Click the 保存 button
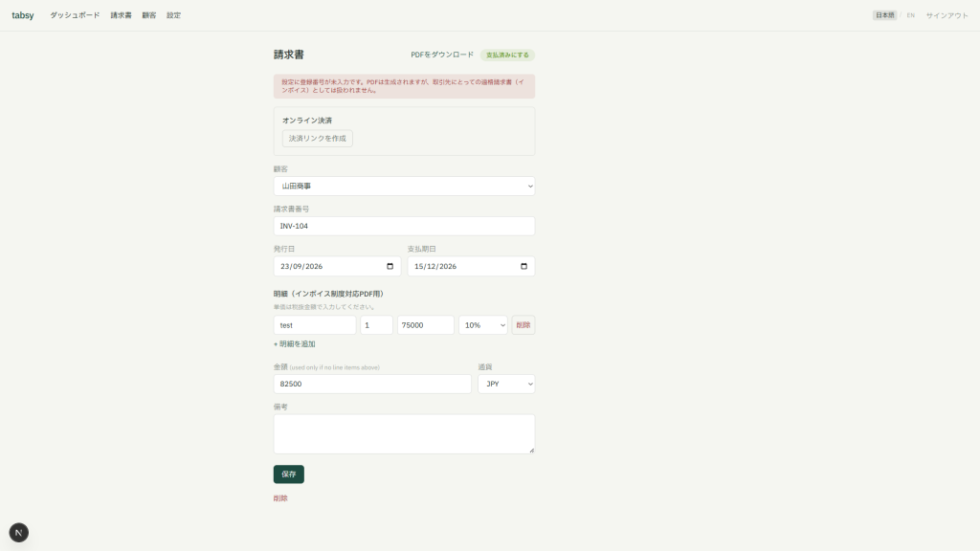 (289, 474)
